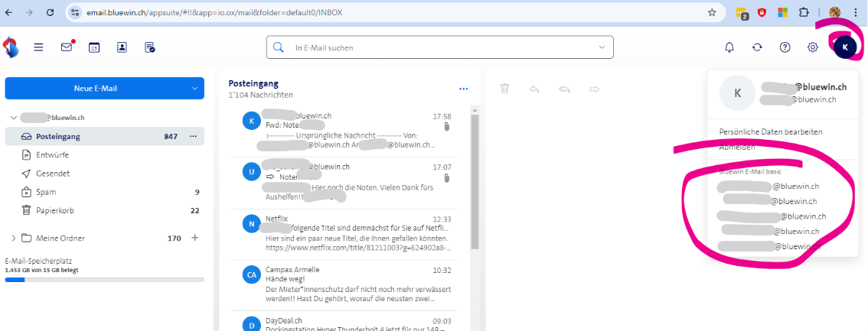
Task: Click the Reply all icon
Action: [x=564, y=89]
